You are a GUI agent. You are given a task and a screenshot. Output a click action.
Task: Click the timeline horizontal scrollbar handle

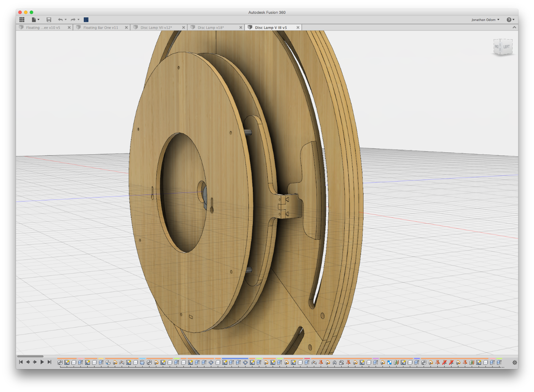tap(30, 356)
